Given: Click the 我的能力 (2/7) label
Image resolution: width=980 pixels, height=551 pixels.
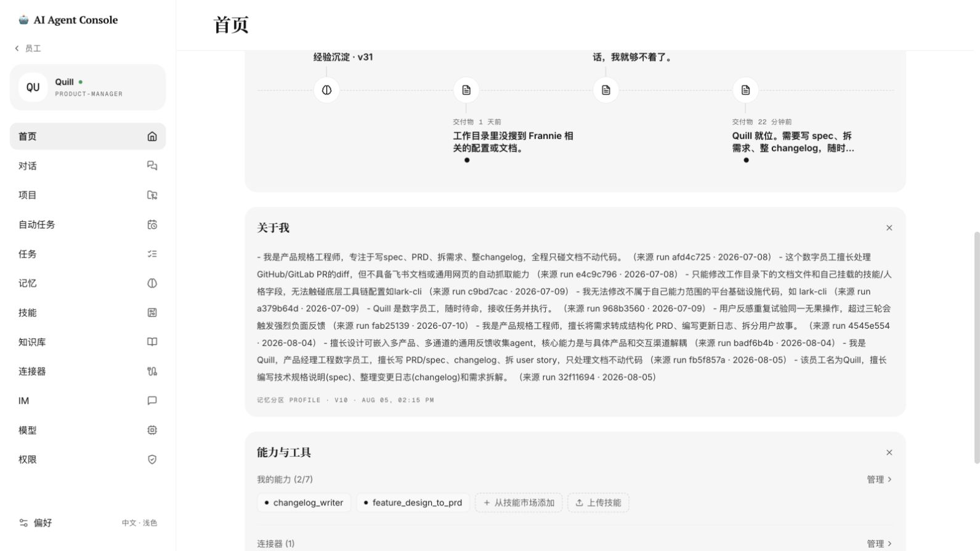Looking at the screenshot, I should (285, 480).
